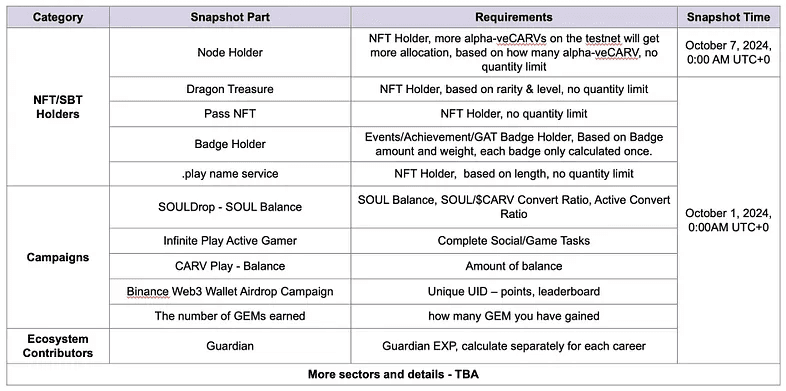Click the Requirements column header
The image size is (786, 391).
pyautogui.click(x=514, y=17)
